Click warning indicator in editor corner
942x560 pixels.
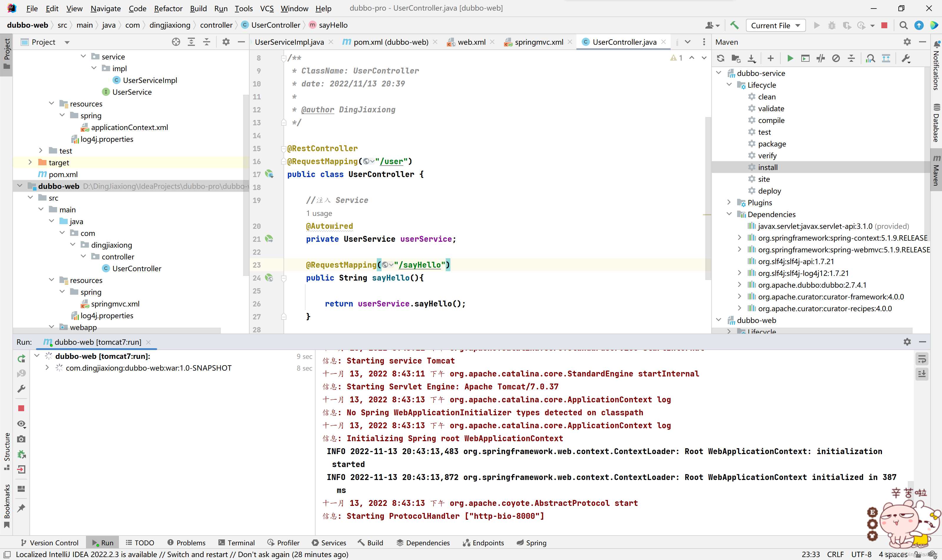[676, 58]
